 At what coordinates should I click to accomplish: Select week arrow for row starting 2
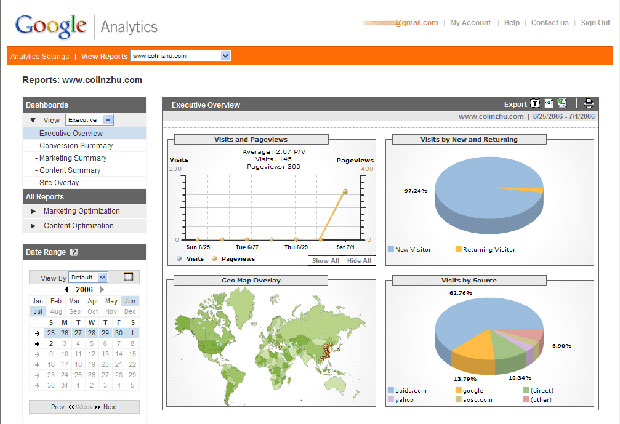37,344
